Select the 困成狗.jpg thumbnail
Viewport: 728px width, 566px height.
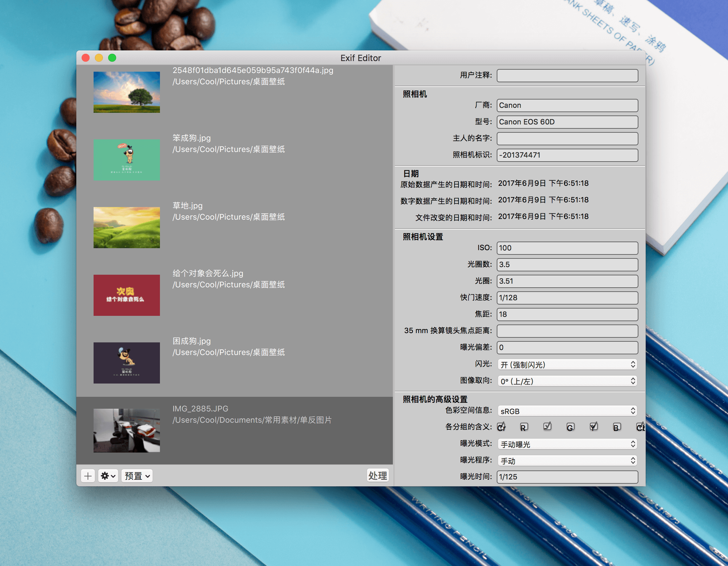pyautogui.click(x=127, y=363)
